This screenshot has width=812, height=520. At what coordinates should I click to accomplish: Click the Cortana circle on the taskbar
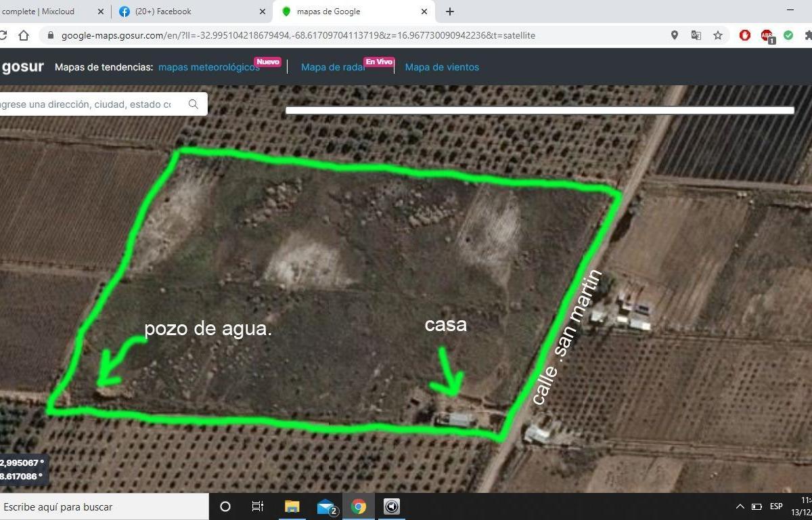coord(225,506)
